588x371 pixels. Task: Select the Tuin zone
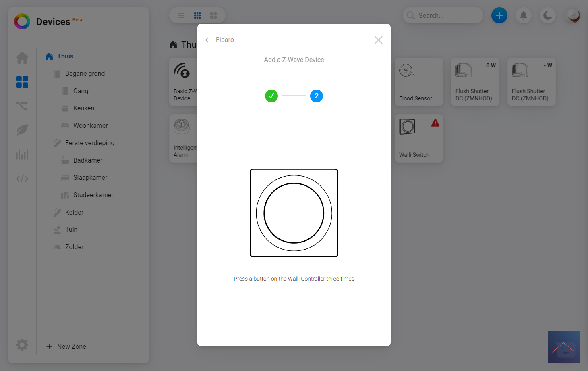65,229
